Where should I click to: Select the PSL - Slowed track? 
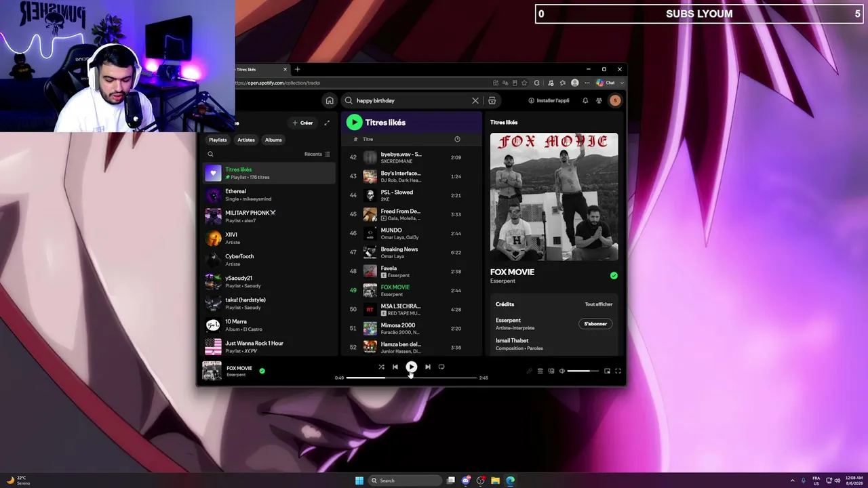tap(412, 195)
